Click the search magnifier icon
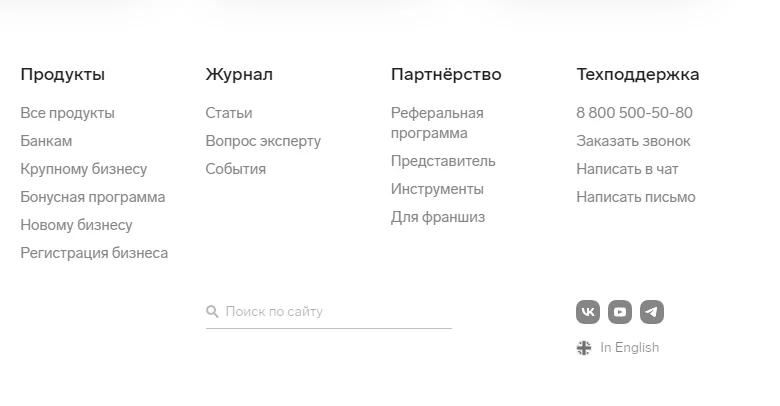Viewport: 780px width, 406px height. 212,312
